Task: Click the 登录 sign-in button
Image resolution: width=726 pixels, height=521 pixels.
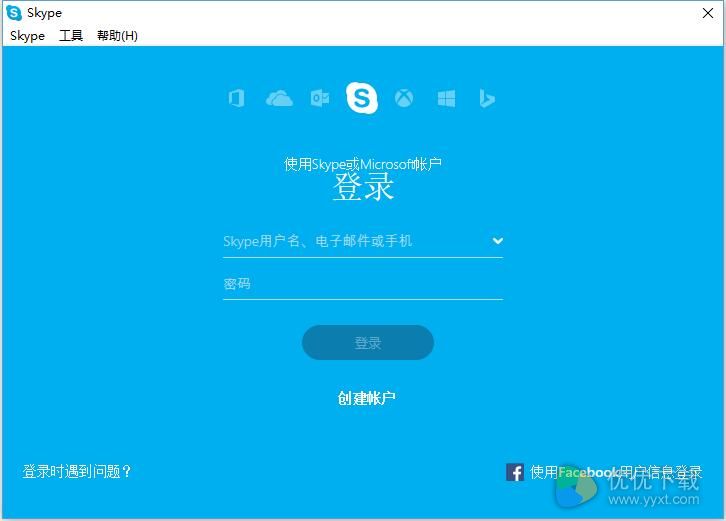Action: tap(368, 342)
